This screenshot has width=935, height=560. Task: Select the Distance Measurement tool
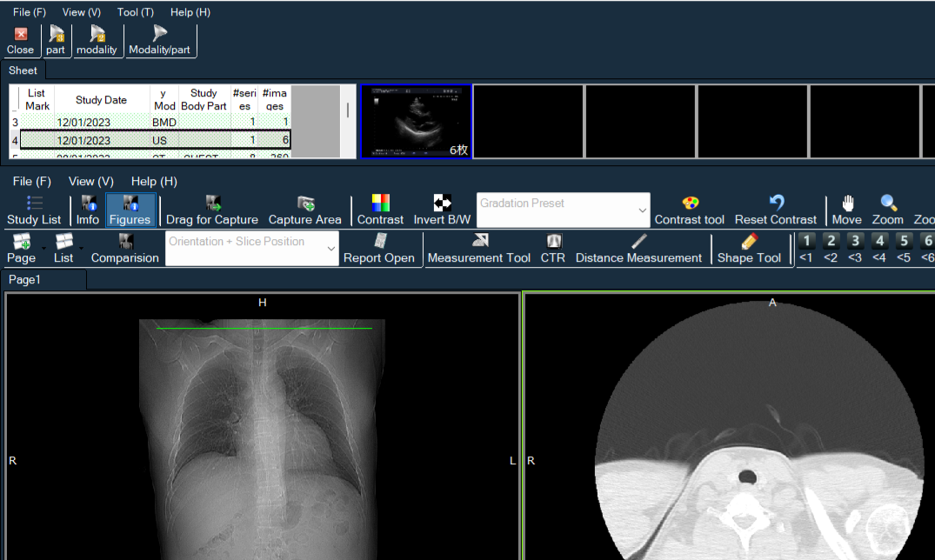coord(638,242)
